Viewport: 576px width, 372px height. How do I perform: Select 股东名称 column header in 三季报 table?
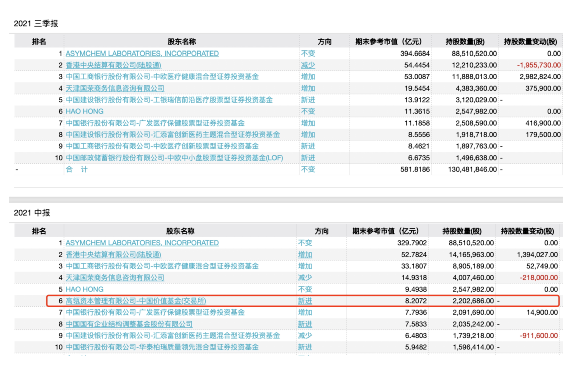(182, 42)
